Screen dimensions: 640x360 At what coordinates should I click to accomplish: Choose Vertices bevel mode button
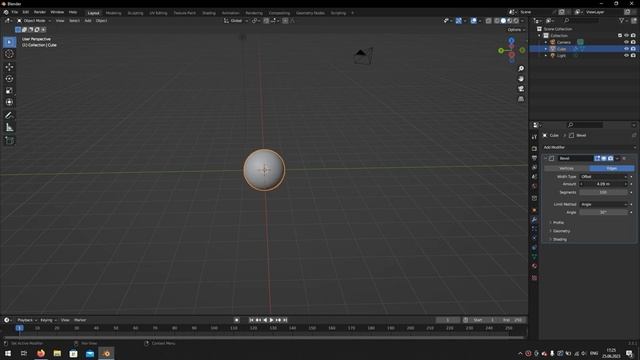pyautogui.click(x=567, y=168)
